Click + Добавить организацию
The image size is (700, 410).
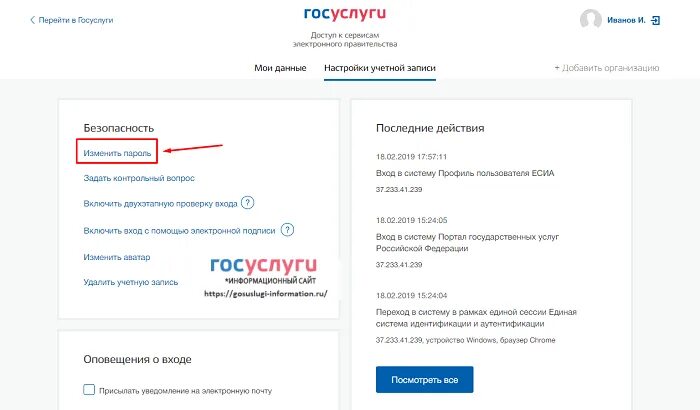607,68
